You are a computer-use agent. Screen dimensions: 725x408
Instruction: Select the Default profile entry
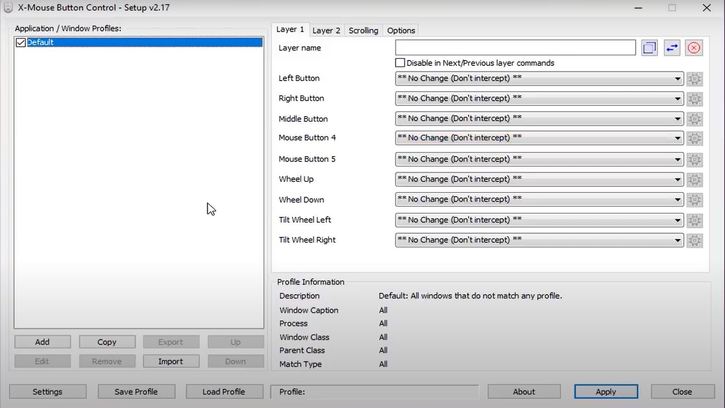(x=144, y=43)
